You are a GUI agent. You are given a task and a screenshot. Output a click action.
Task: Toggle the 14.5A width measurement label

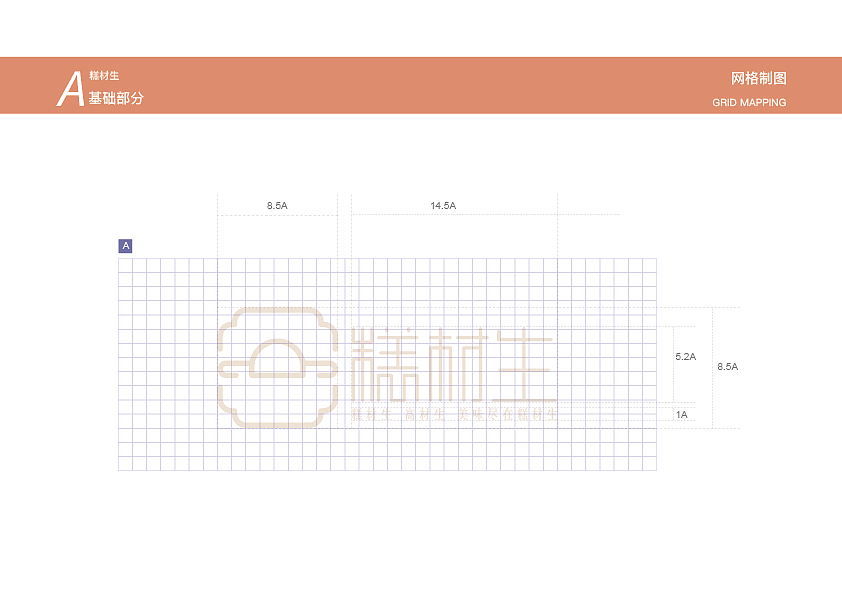444,205
